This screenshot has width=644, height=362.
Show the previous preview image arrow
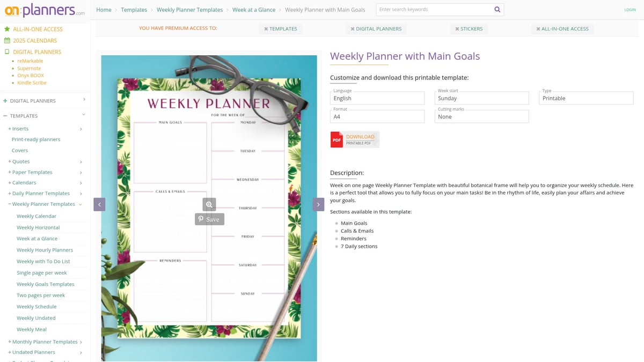(x=99, y=204)
